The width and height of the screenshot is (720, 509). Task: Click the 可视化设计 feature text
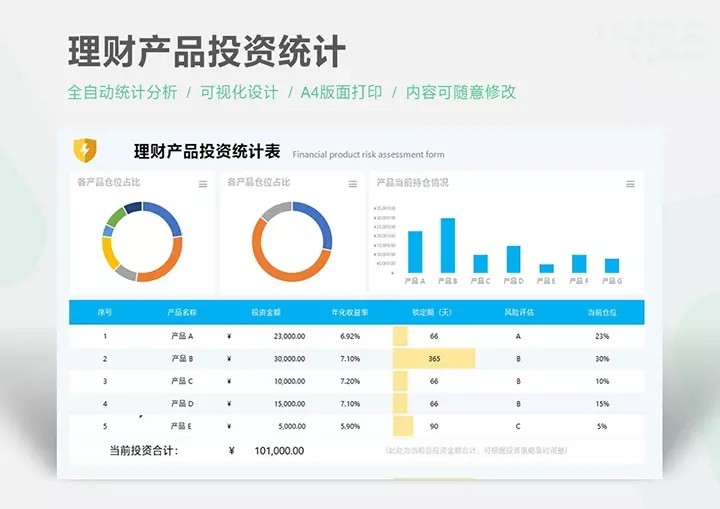[239, 92]
